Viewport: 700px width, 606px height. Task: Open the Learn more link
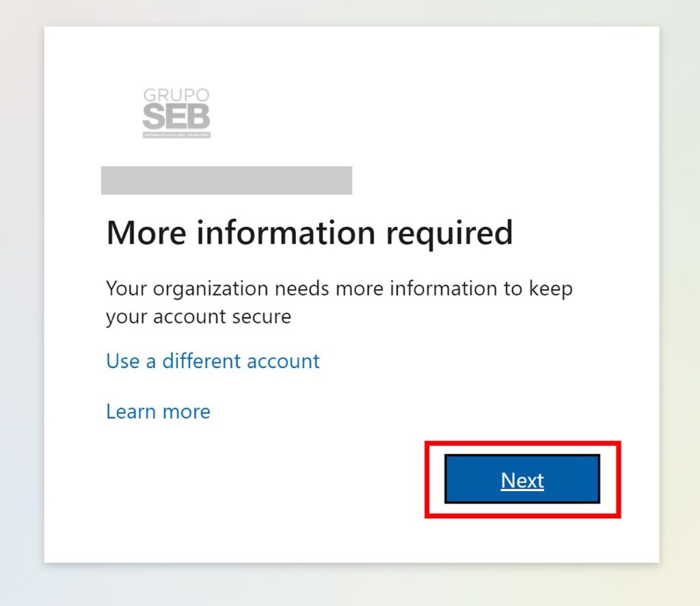pos(158,411)
